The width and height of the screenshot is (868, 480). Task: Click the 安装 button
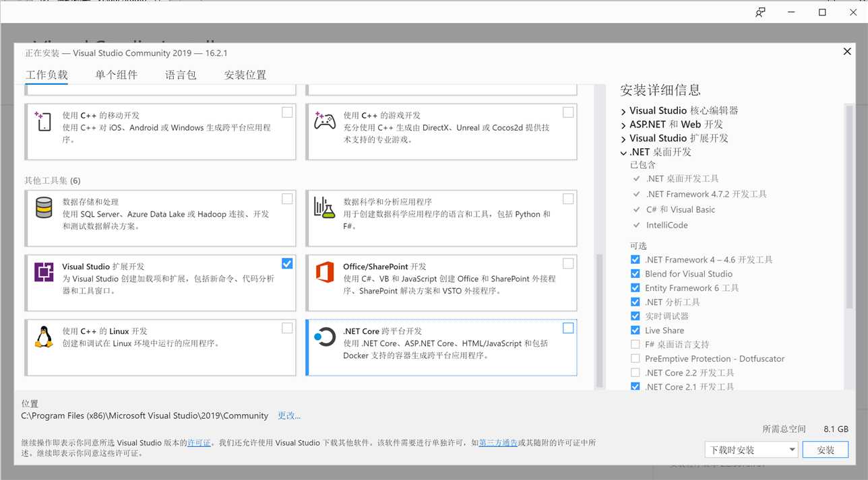pyautogui.click(x=826, y=450)
